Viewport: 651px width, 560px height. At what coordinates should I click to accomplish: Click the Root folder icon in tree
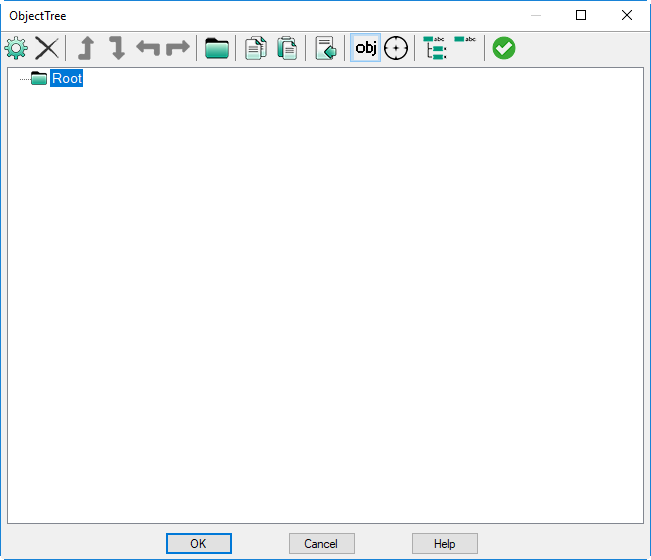point(39,78)
